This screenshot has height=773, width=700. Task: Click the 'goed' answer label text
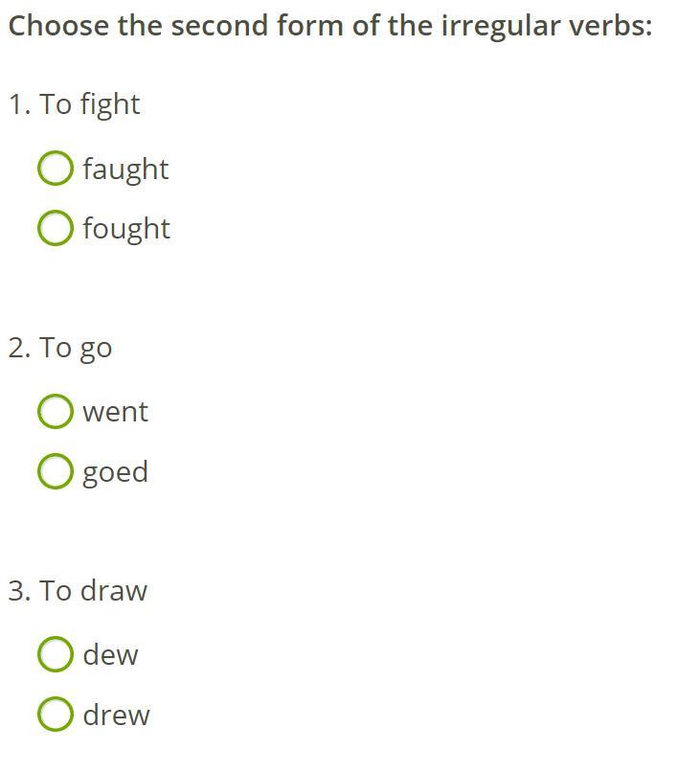pyautogui.click(x=115, y=473)
